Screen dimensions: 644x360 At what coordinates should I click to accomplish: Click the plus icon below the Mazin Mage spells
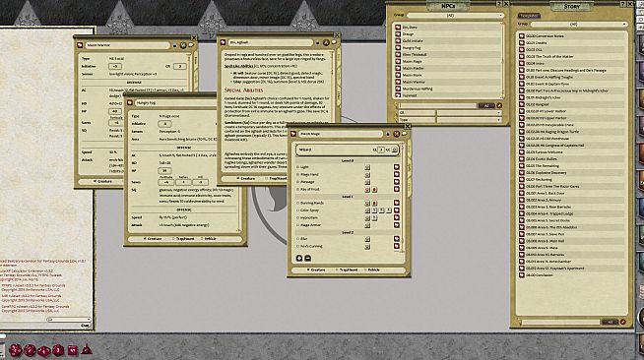(x=299, y=259)
